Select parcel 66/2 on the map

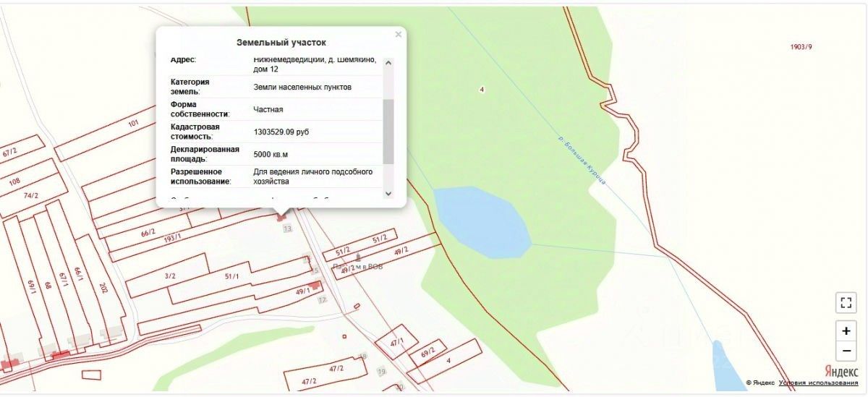click(x=148, y=233)
